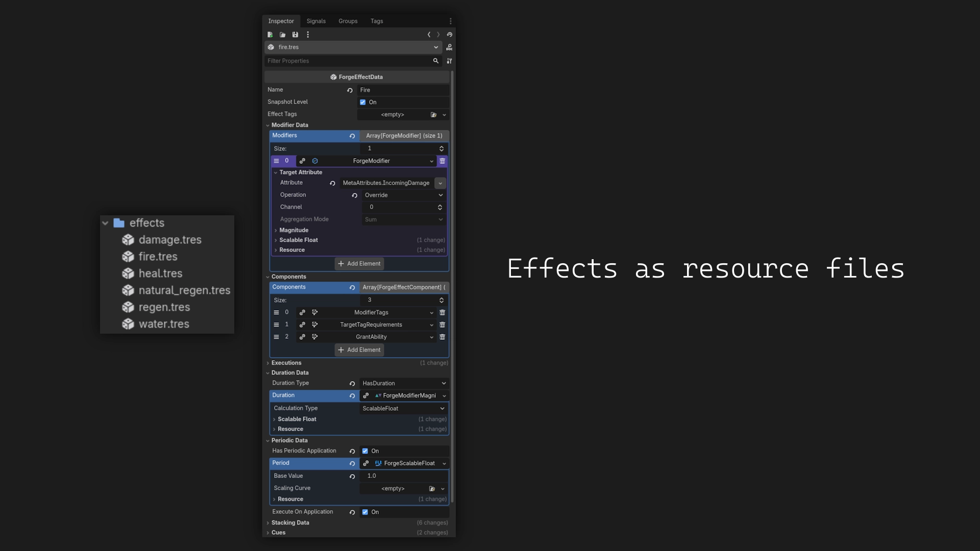980x551 pixels.
Task: Switch to the Tags tab
Action: 377,21
